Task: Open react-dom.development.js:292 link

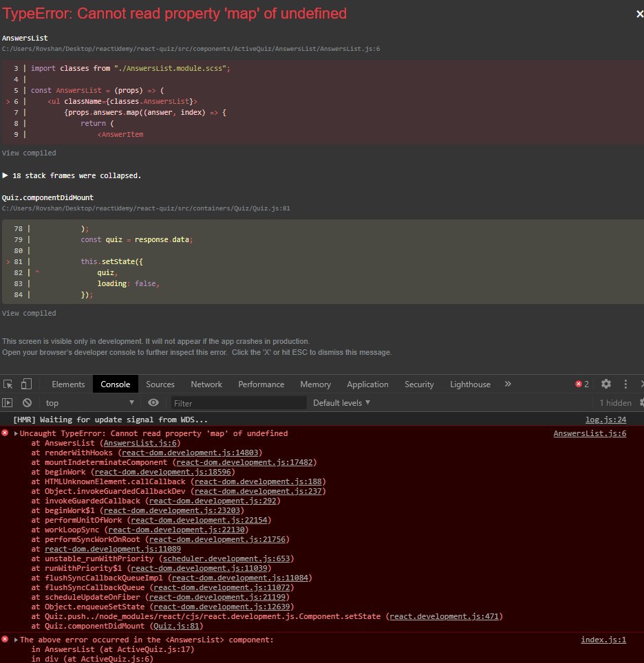Action: coord(213,501)
